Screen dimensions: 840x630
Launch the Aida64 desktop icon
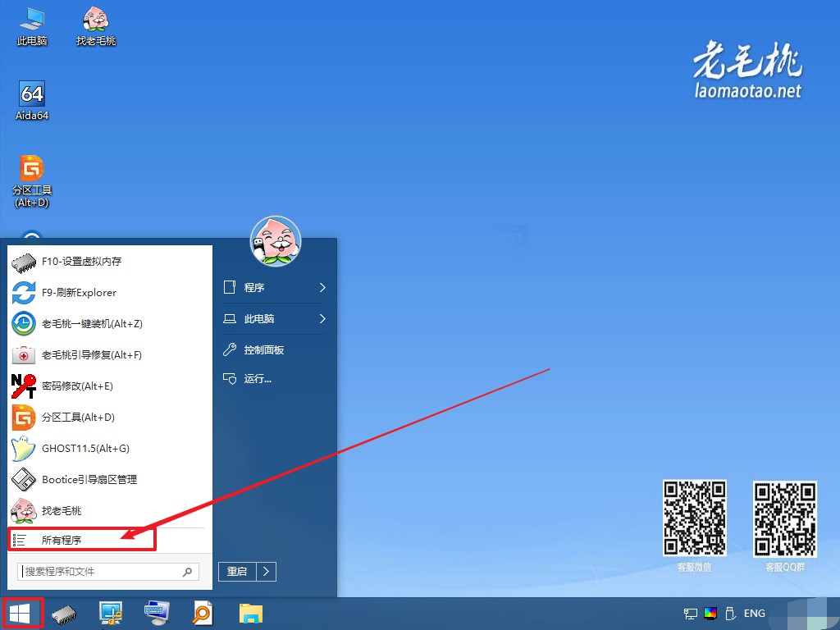coord(32,101)
